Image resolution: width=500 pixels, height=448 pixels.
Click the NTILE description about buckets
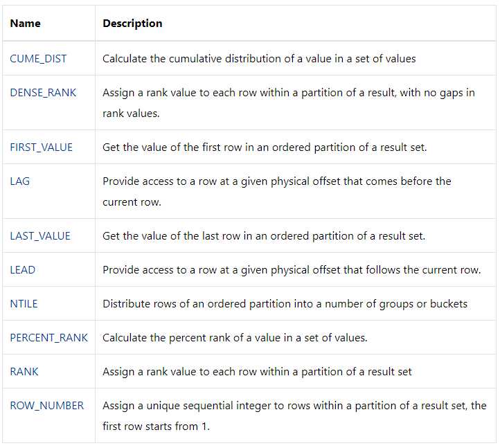click(x=285, y=303)
